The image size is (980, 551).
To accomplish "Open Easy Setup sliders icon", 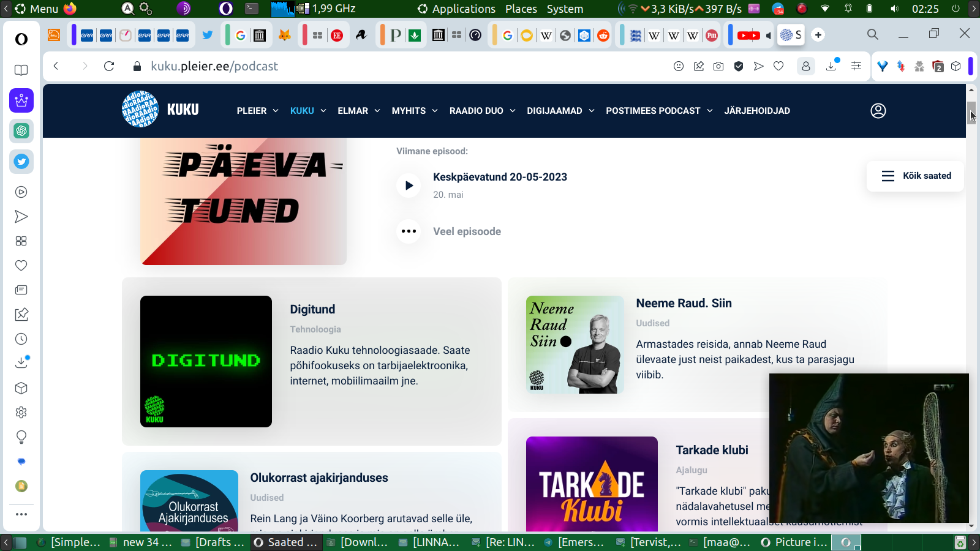I will (856, 66).
